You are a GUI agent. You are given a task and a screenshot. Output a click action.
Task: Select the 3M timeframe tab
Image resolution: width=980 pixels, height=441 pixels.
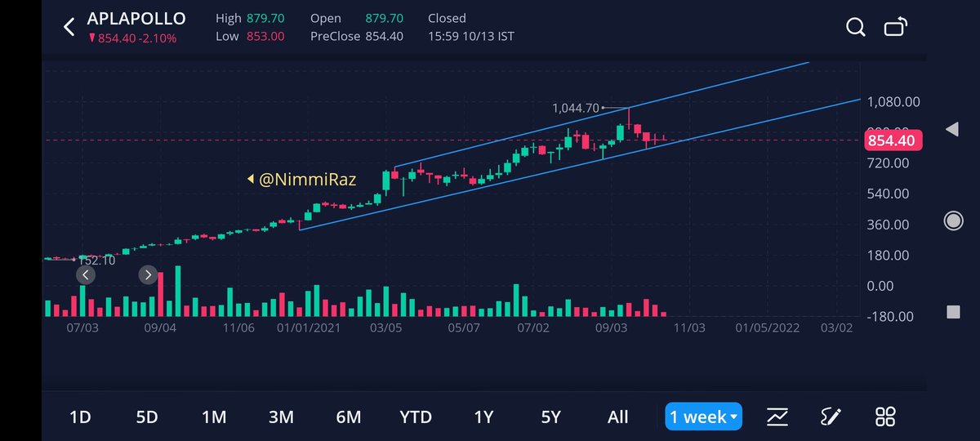pyautogui.click(x=281, y=416)
